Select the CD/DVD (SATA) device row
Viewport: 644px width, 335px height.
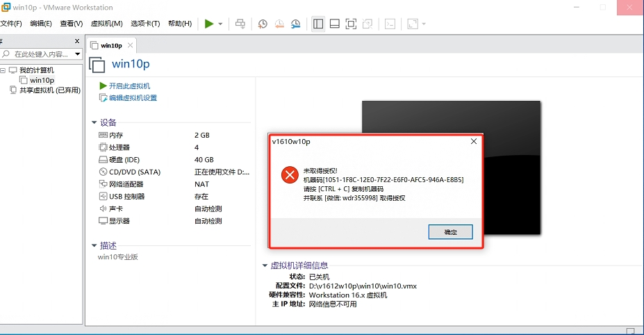click(174, 172)
